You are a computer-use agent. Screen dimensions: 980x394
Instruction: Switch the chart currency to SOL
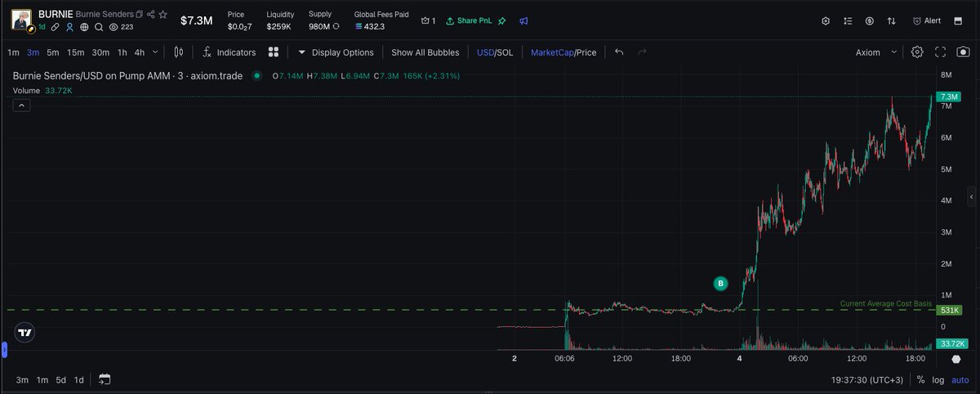click(x=506, y=52)
